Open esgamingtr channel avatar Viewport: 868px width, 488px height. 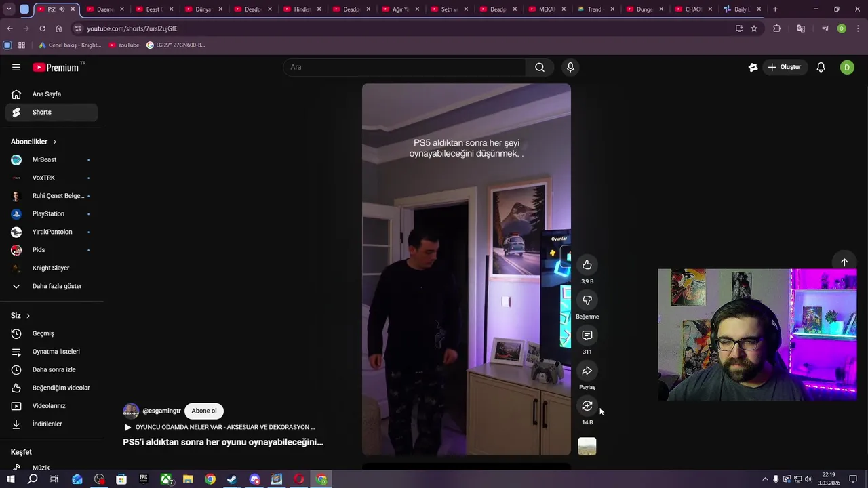point(131,411)
